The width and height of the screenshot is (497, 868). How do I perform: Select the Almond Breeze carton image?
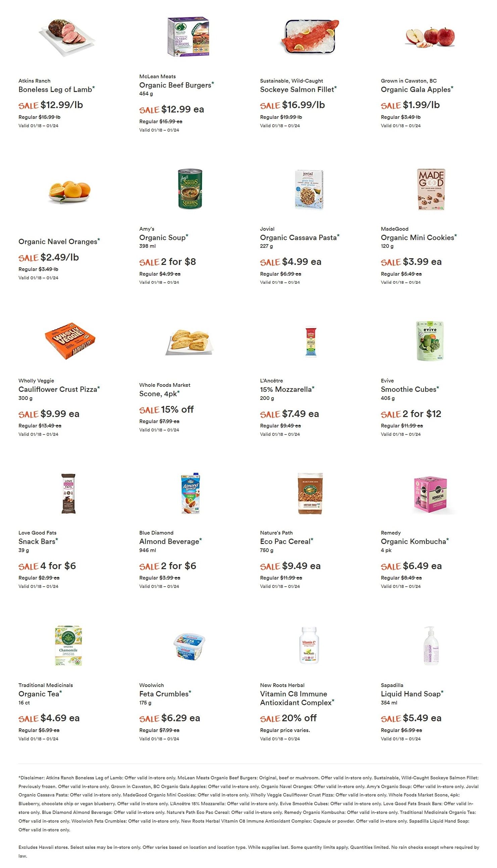(191, 493)
